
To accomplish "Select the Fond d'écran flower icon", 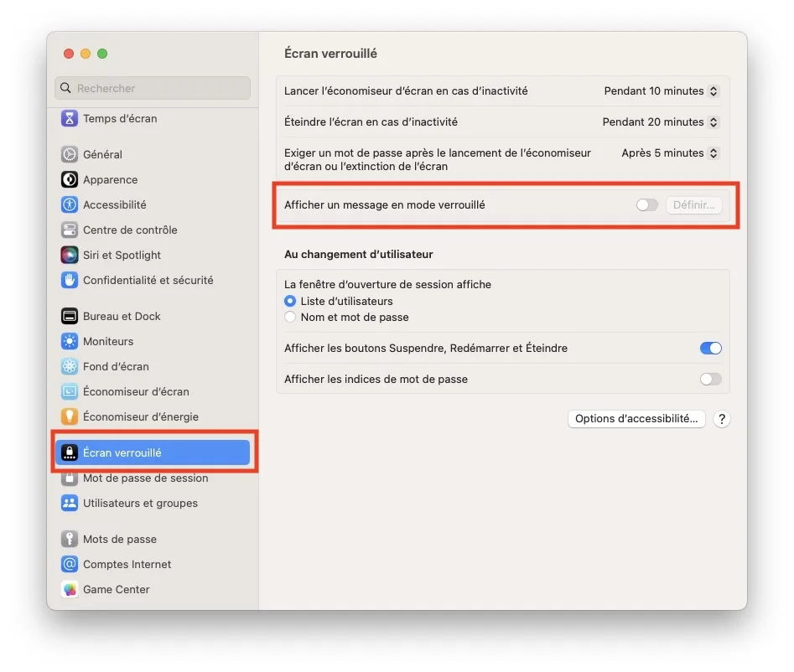I will point(70,366).
